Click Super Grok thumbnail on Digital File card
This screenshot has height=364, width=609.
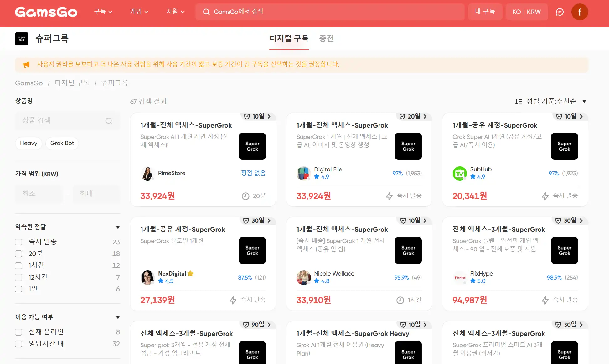click(408, 146)
